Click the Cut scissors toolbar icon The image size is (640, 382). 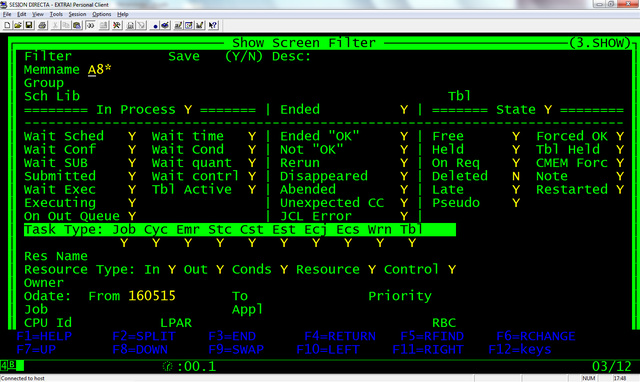point(55,25)
